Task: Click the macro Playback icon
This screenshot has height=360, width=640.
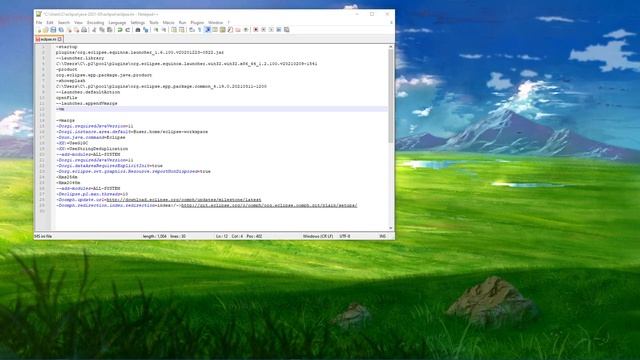Action: [271, 30]
